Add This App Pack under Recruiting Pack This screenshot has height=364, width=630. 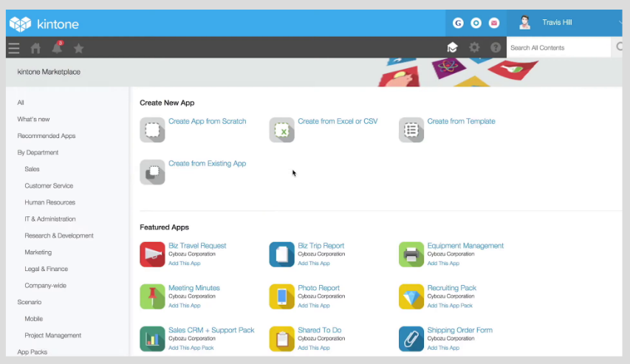coord(450,306)
